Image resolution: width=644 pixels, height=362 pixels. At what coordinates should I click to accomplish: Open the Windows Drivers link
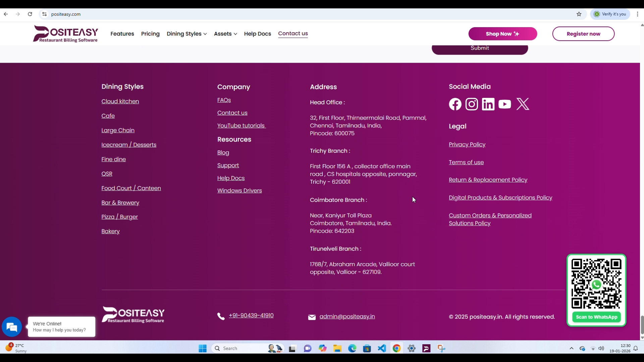[239, 190]
